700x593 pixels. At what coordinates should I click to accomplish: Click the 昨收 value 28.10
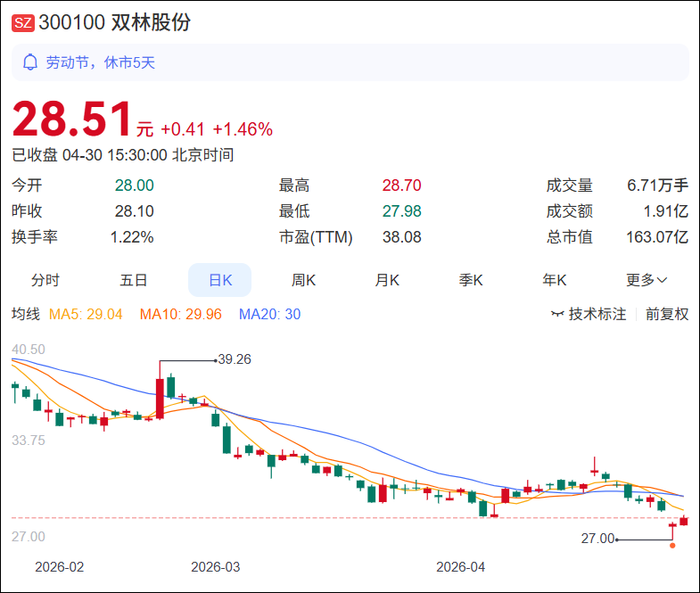(x=134, y=210)
